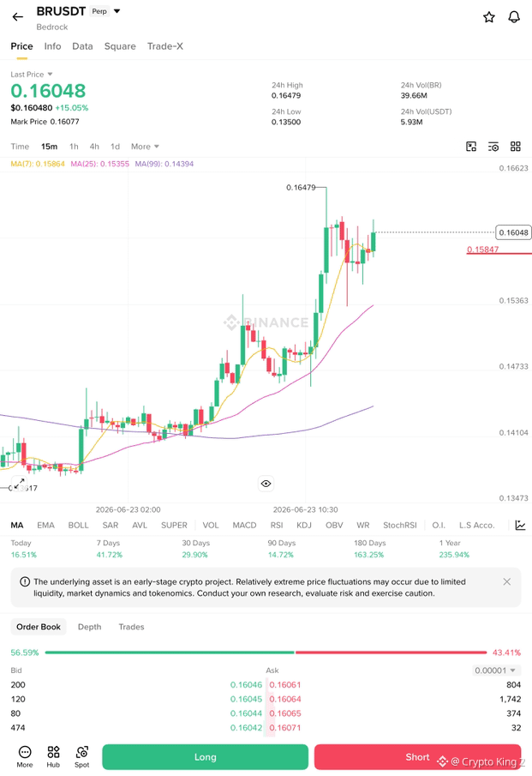
Task: Toggle the AVL indicator
Action: point(140,525)
